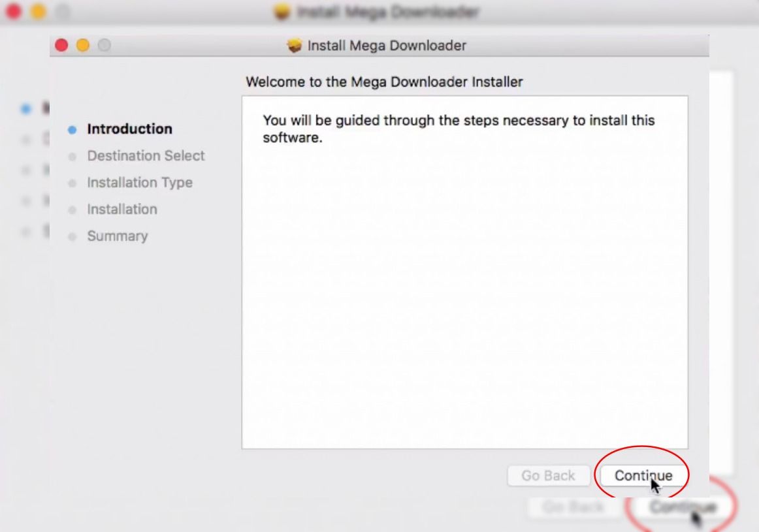Select the Installation Type step
The width and height of the screenshot is (759, 532).
pyautogui.click(x=139, y=183)
